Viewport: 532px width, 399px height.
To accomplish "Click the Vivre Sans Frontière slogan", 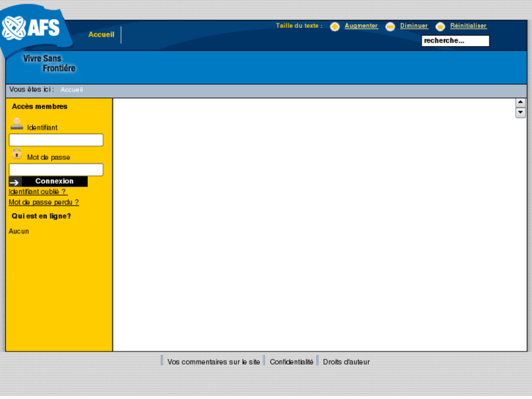I will pyautogui.click(x=49, y=63).
